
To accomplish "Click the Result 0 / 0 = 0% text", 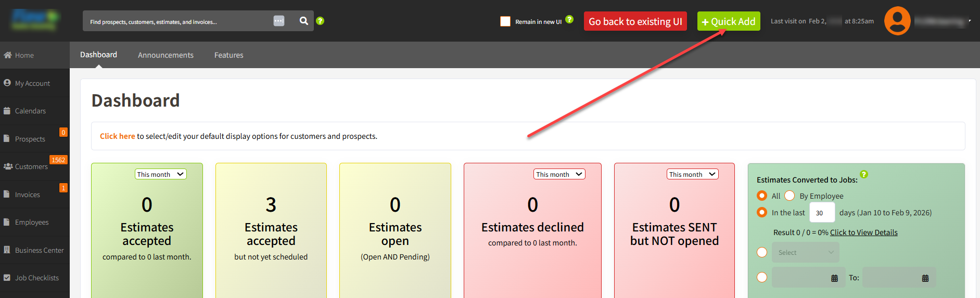I will [800, 232].
